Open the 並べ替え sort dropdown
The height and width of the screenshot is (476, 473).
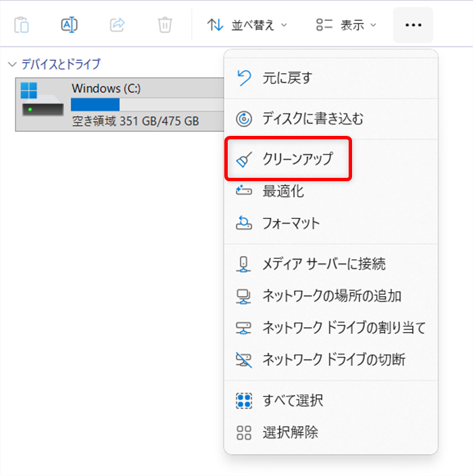click(247, 25)
